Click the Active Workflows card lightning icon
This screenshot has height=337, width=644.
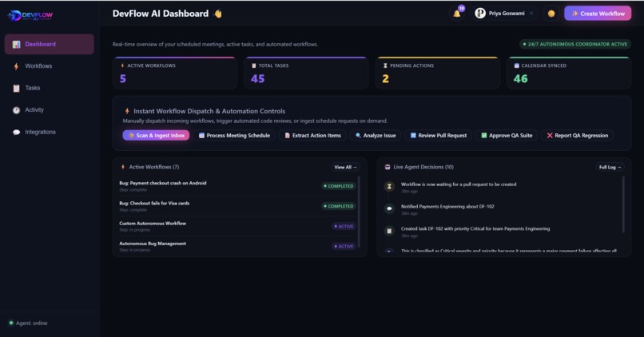click(122, 65)
